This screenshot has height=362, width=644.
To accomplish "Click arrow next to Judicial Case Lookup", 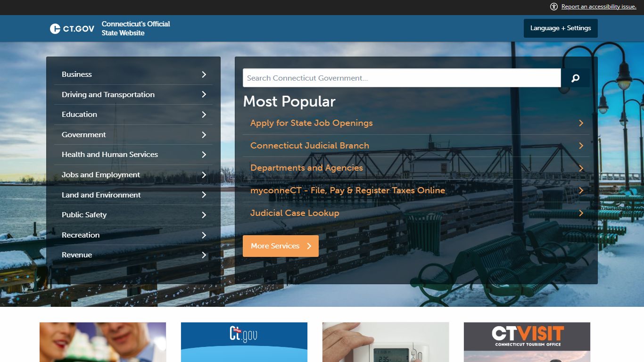I will 581,213.
